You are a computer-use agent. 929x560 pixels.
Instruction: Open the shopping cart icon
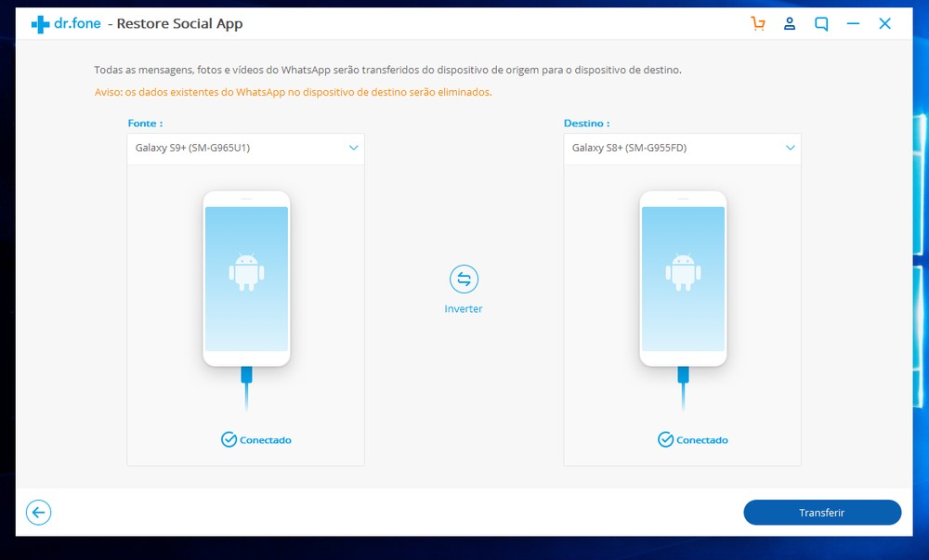pyautogui.click(x=758, y=23)
